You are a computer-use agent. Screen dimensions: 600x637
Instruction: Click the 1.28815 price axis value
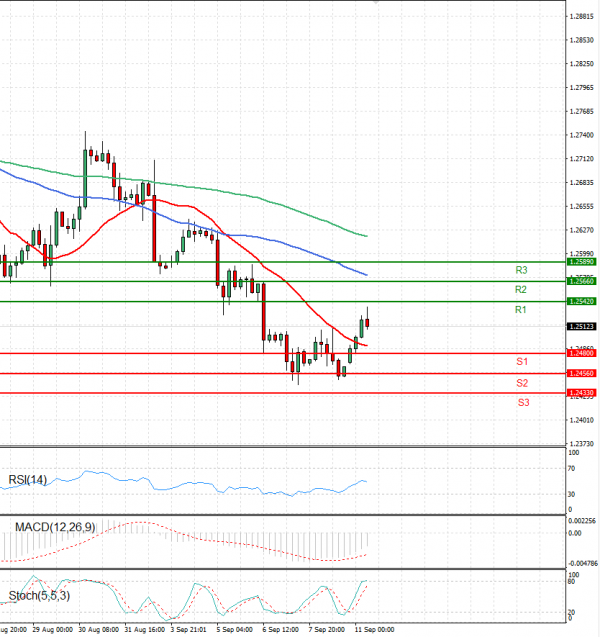582,17
